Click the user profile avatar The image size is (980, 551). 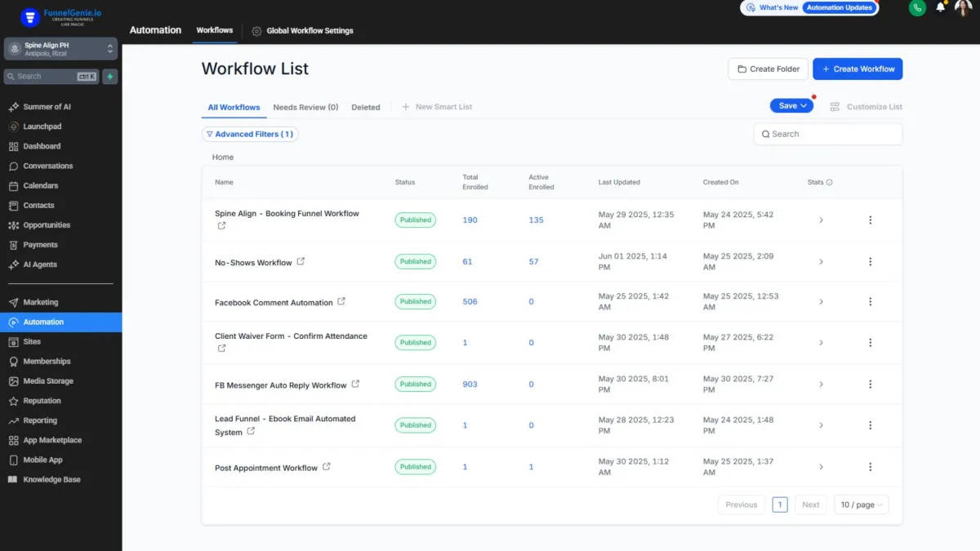tap(962, 7)
